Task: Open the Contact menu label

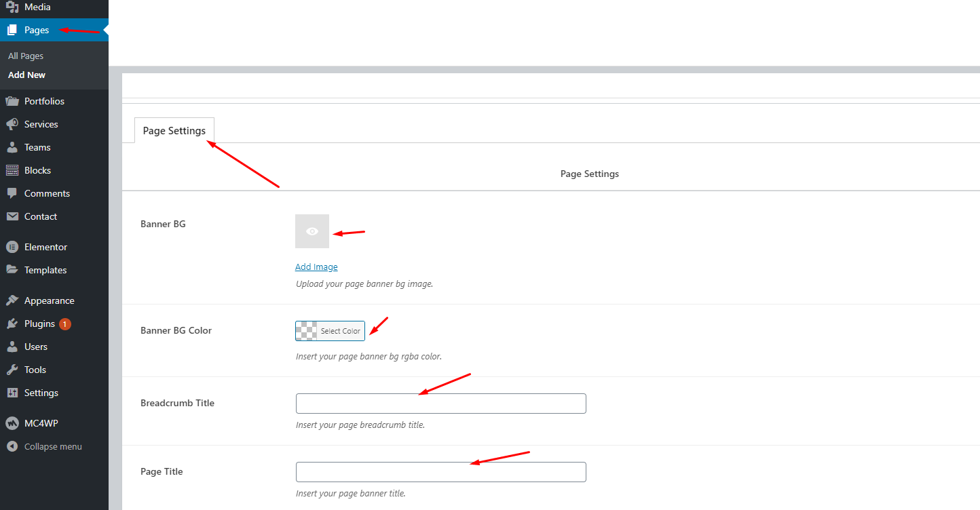Action: [x=41, y=216]
